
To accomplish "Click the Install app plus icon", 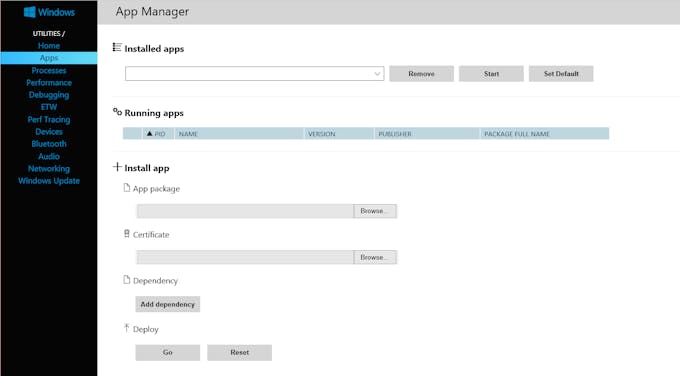I will click(117, 167).
